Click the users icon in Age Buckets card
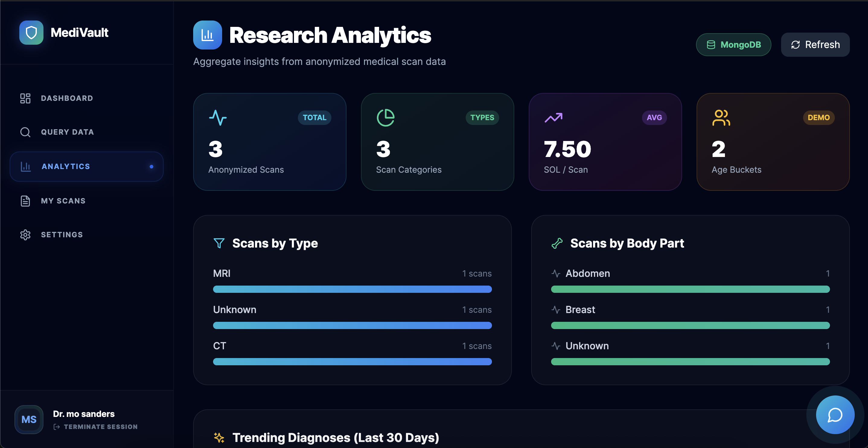 click(x=721, y=118)
